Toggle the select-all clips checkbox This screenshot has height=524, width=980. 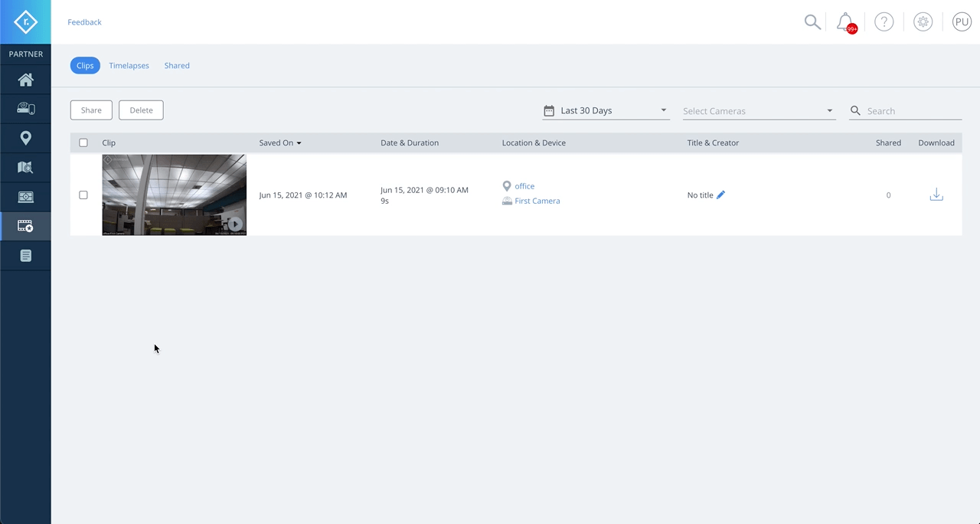[83, 142]
